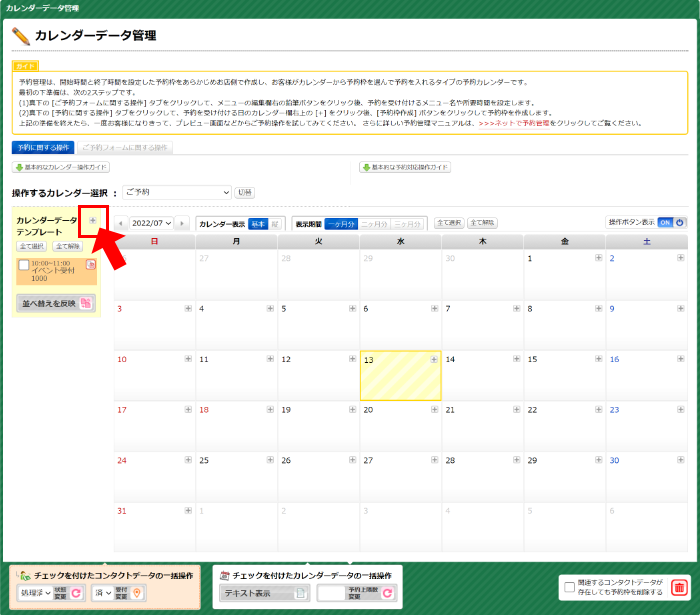Viewport: 700px width, 615px height.
Task: Click plus icon on July 13 cell
Action: point(434,359)
